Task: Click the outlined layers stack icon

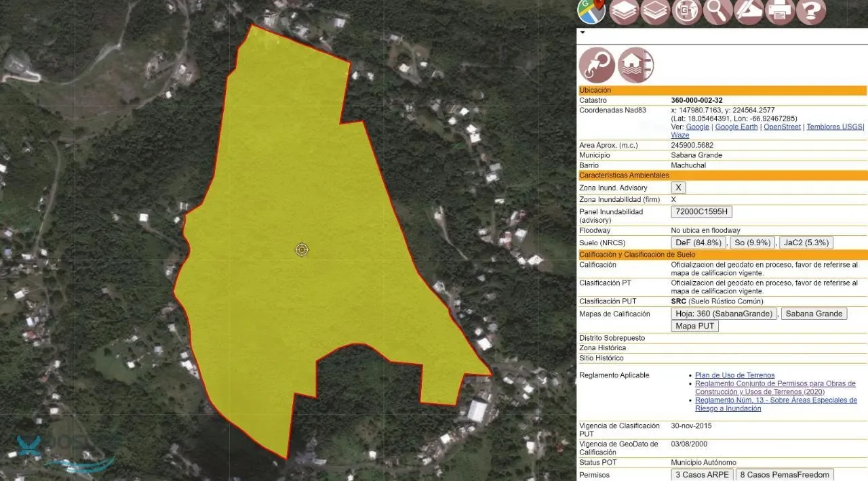Action: (655, 11)
